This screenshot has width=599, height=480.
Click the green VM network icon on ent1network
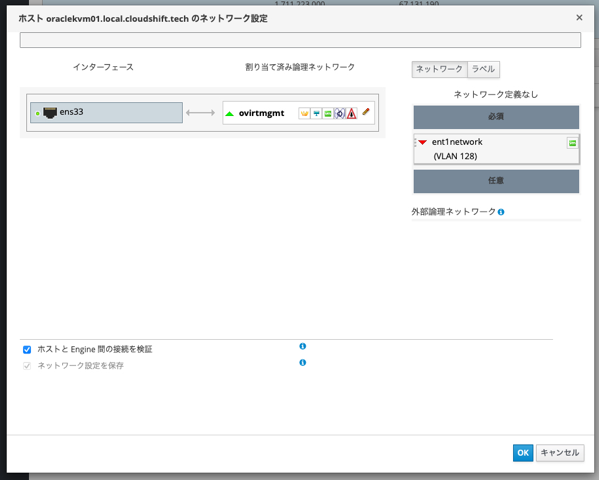572,143
